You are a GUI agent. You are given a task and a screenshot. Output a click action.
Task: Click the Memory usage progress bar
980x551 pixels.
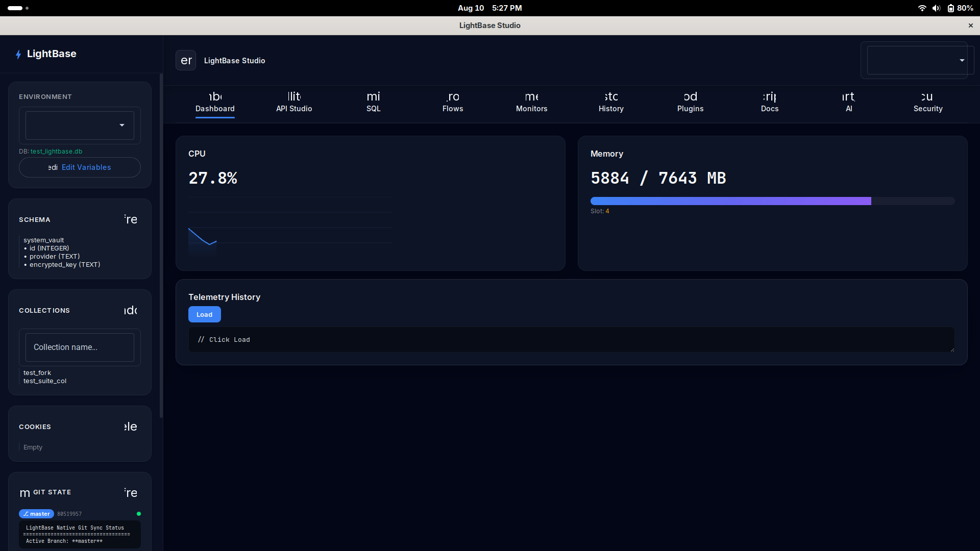pos(772,201)
